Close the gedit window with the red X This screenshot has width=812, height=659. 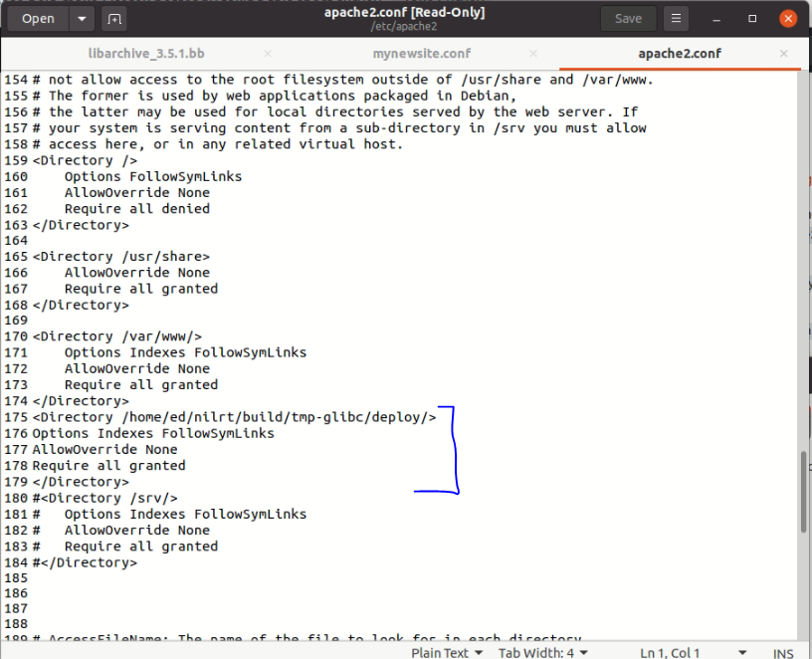point(788,19)
